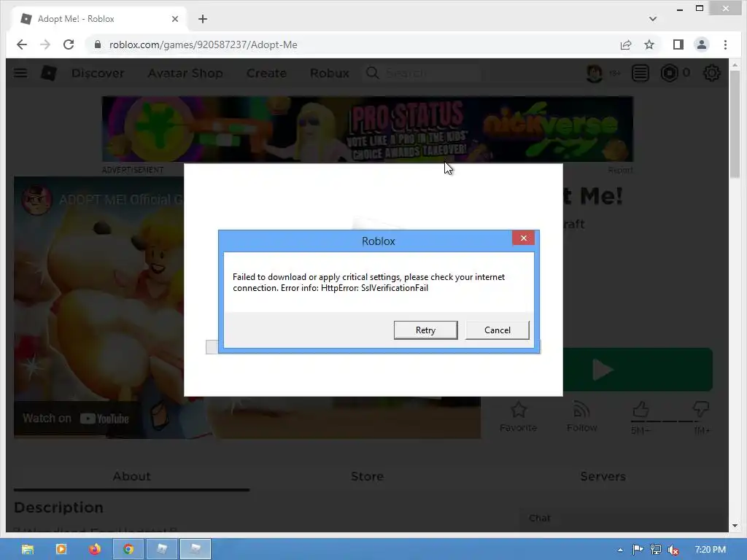Select the Adopt Me! - Roblox tab

coord(99,19)
